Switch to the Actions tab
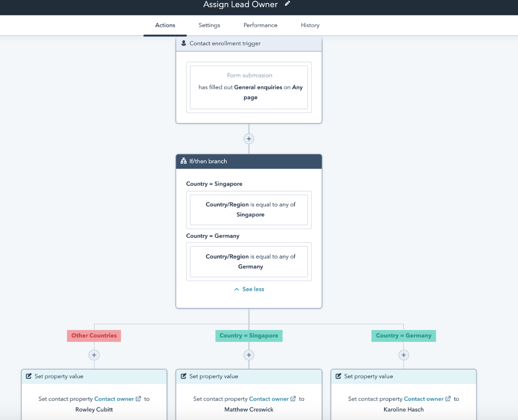Viewport: 518px width, 420px height. pos(165,25)
